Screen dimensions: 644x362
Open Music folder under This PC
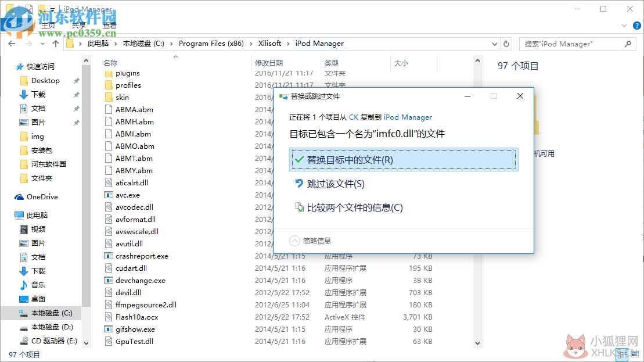38,285
